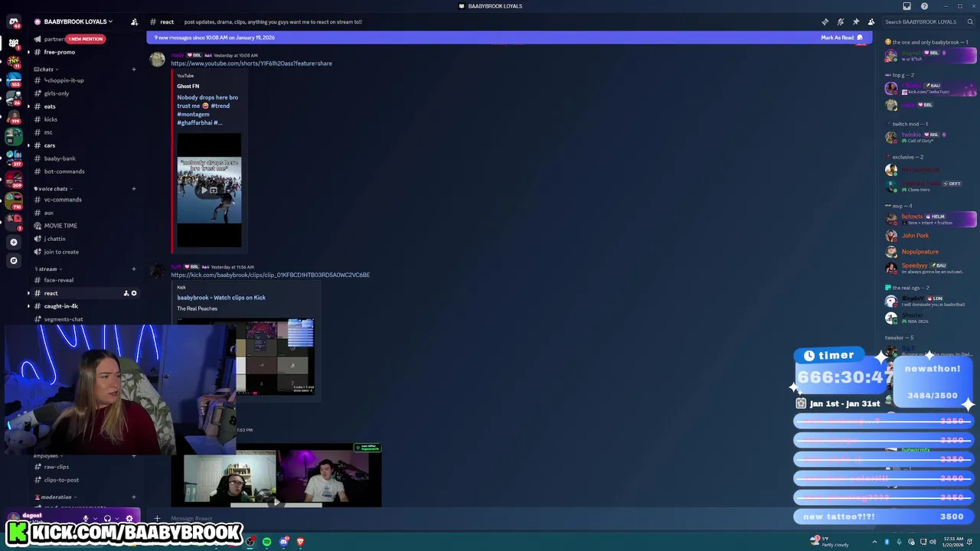Open clips-to-post channel
The height and width of the screenshot is (551, 980).
tap(61, 480)
